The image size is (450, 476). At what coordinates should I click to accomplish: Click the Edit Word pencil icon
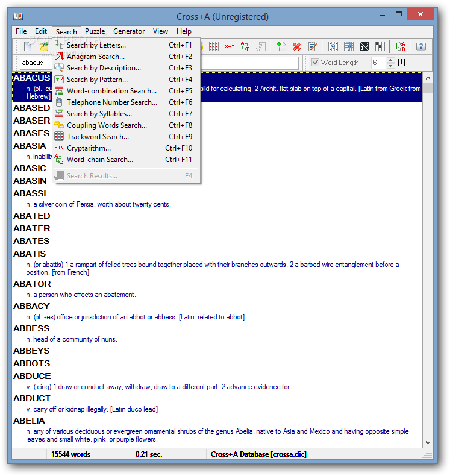click(313, 46)
